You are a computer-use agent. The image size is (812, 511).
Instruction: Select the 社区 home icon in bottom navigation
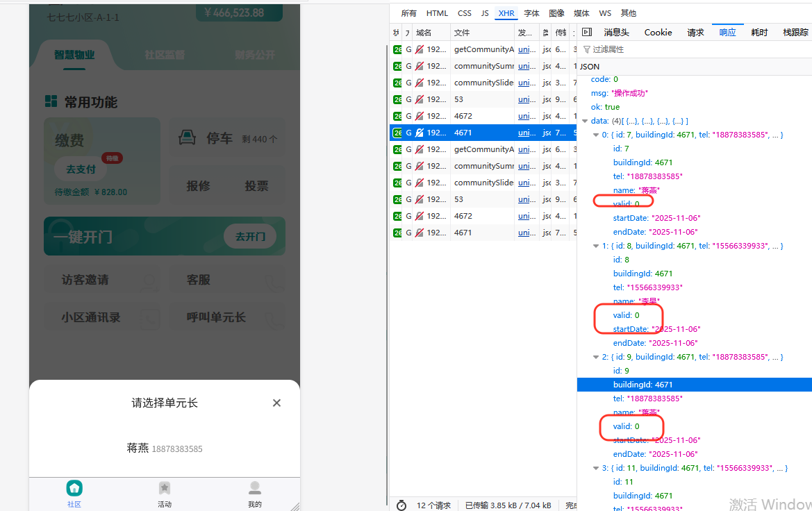coord(74,487)
